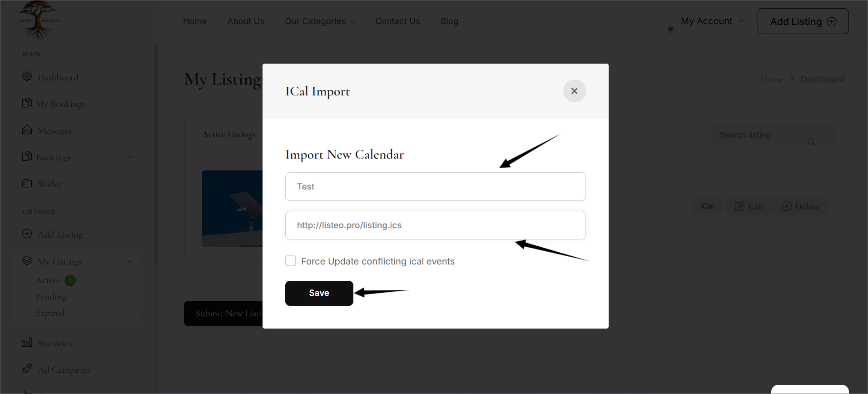Image resolution: width=868 pixels, height=394 pixels.
Task: Click the Add Listing header button
Action: [x=803, y=21]
